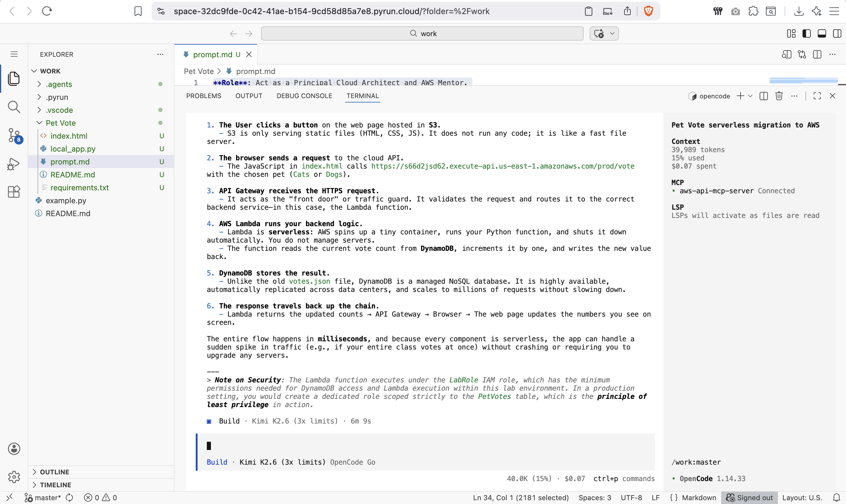Click the browser address bar URL

[x=331, y=11]
